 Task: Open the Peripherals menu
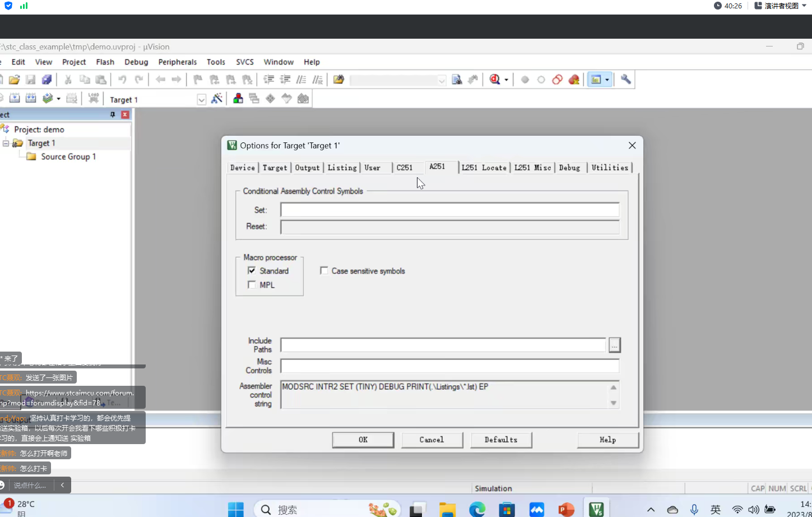click(178, 62)
